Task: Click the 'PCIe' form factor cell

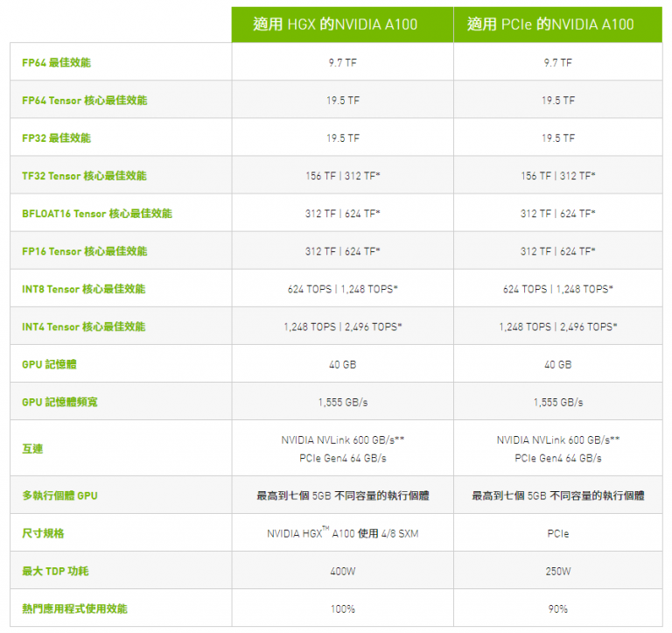Action: click(558, 533)
